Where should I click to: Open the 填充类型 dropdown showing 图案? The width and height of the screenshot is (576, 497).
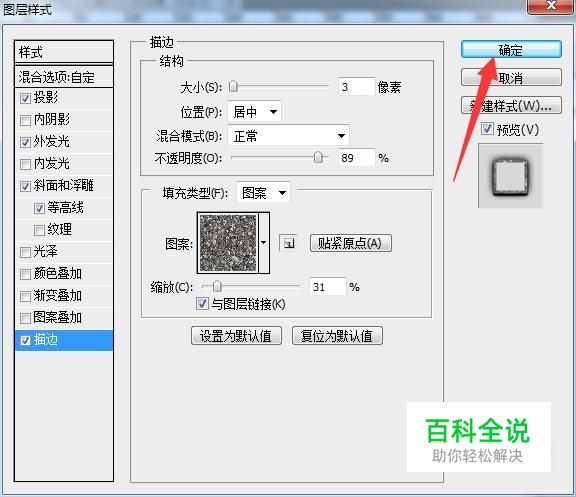(x=263, y=192)
